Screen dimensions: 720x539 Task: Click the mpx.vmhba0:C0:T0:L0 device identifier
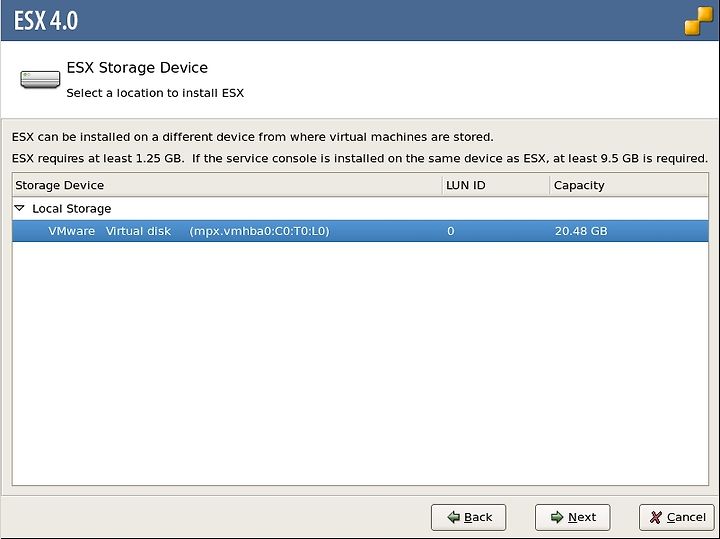click(x=259, y=231)
